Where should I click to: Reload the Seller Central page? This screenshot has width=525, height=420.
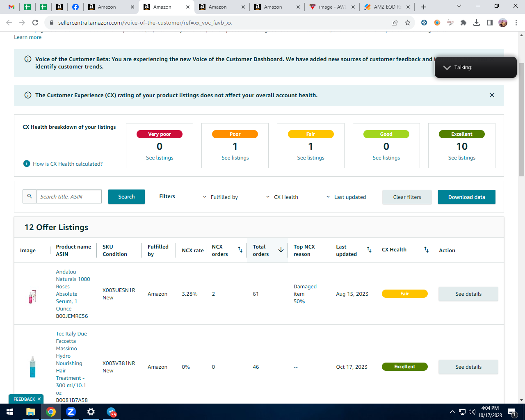pos(35,23)
